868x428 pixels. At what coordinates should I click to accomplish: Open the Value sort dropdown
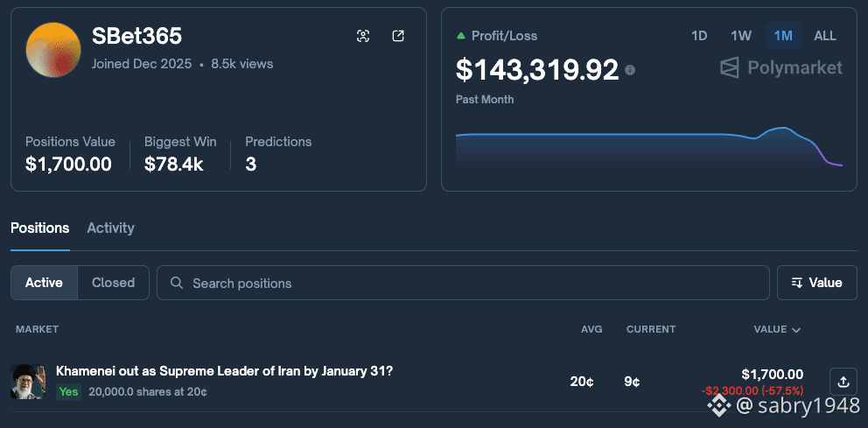[x=816, y=283]
